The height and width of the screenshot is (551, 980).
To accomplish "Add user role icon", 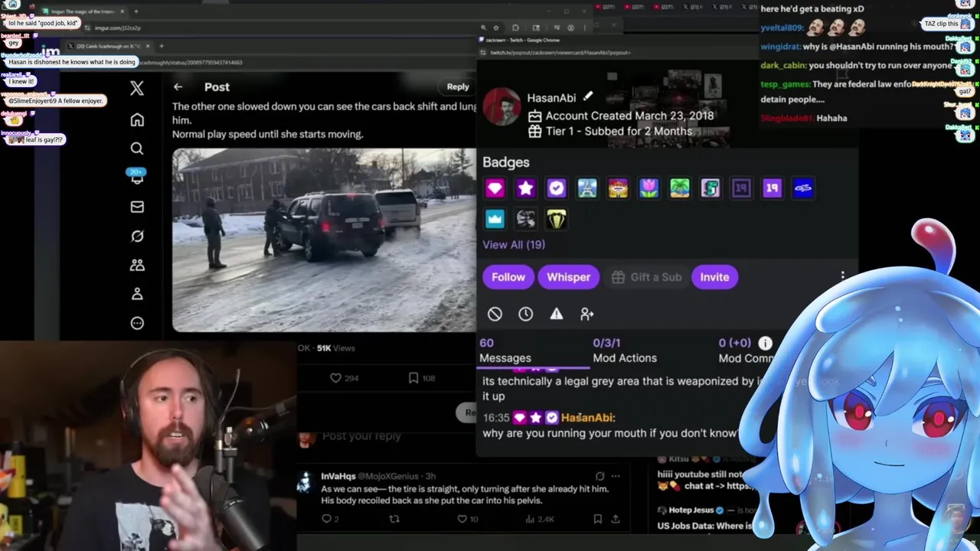I will (x=587, y=315).
